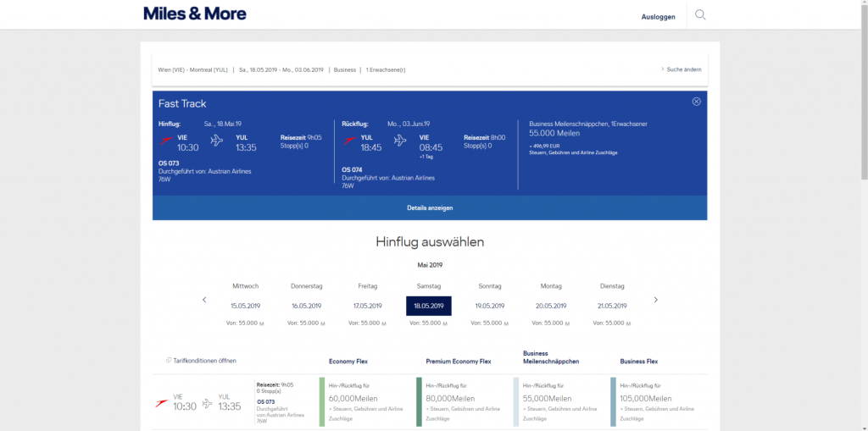Click 'Wien (VIE) - Montreal (YUL)' summary text
The image size is (868, 431).
click(x=192, y=69)
